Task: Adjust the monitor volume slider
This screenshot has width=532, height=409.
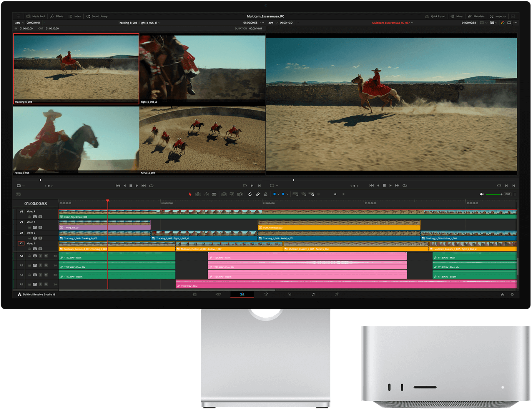Action: tap(494, 194)
